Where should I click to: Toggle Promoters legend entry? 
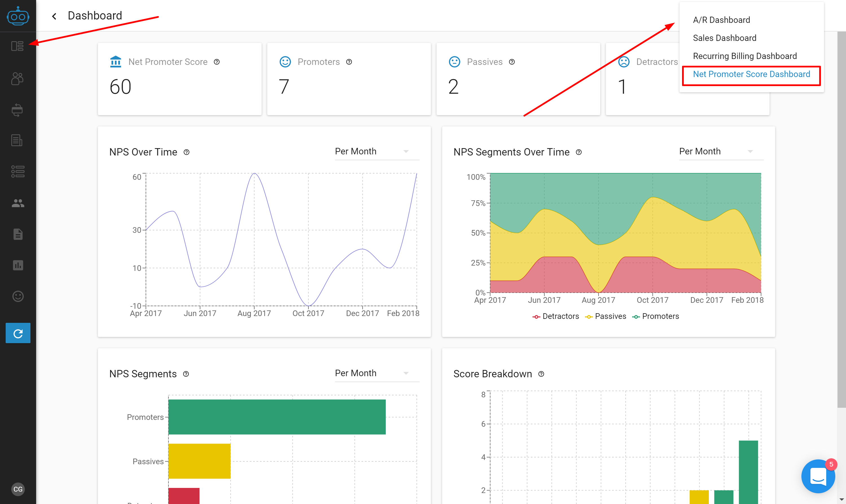pyautogui.click(x=656, y=316)
